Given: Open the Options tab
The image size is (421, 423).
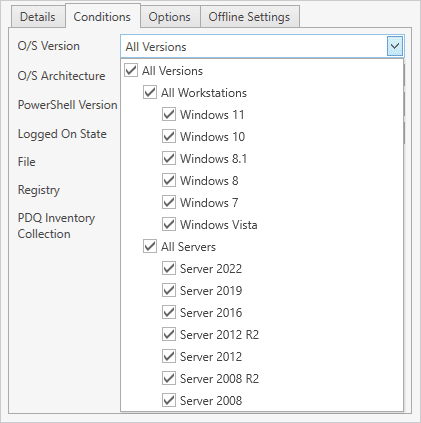Looking at the screenshot, I should pos(170,17).
